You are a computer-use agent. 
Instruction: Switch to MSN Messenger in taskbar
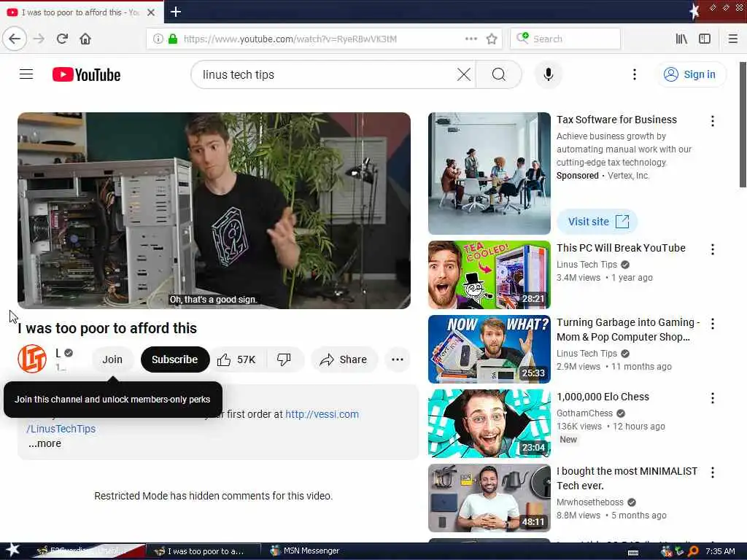[x=305, y=551]
